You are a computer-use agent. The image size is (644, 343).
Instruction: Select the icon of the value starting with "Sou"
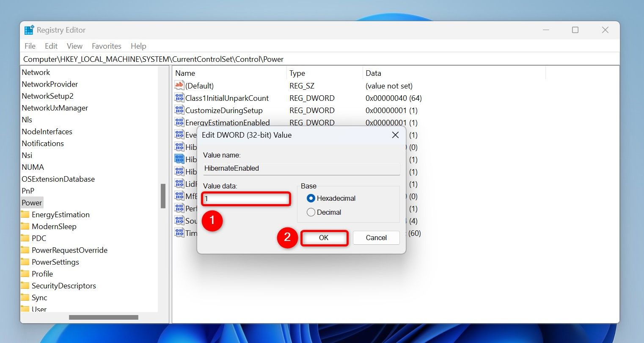coord(179,221)
